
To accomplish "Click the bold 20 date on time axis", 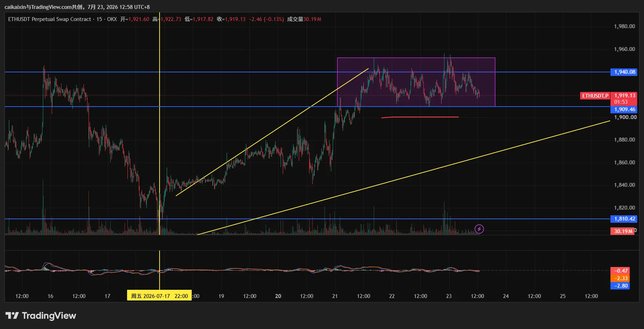I will tap(278, 296).
